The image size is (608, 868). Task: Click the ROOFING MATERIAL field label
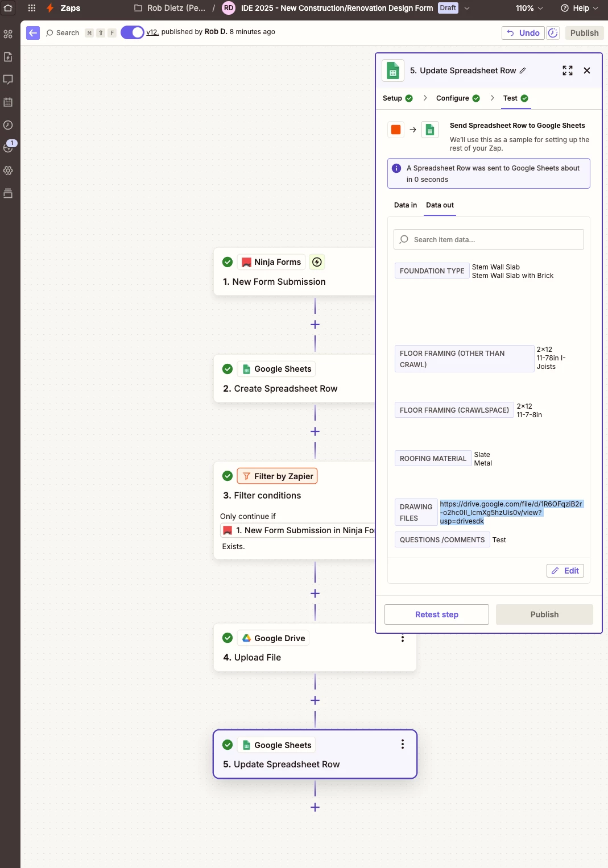click(433, 458)
